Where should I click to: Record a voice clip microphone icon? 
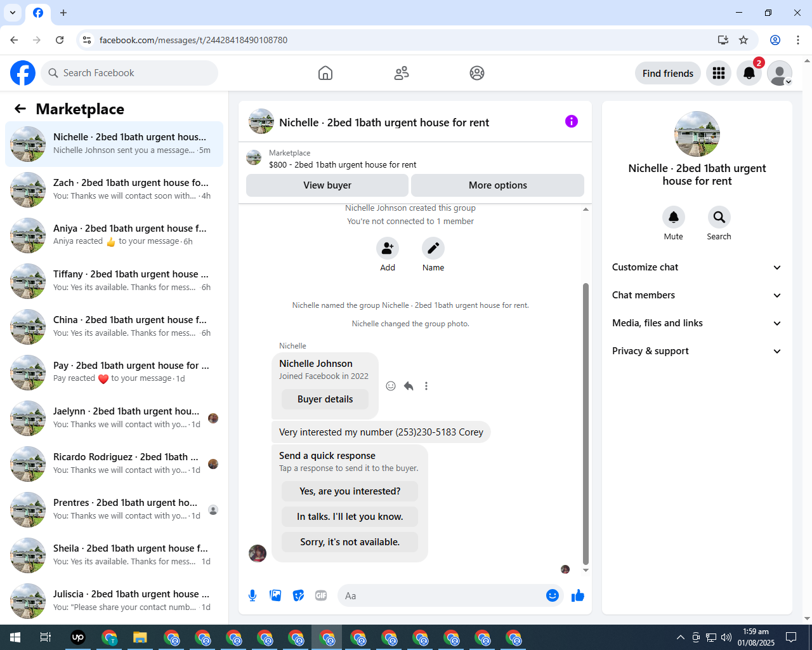click(x=252, y=595)
